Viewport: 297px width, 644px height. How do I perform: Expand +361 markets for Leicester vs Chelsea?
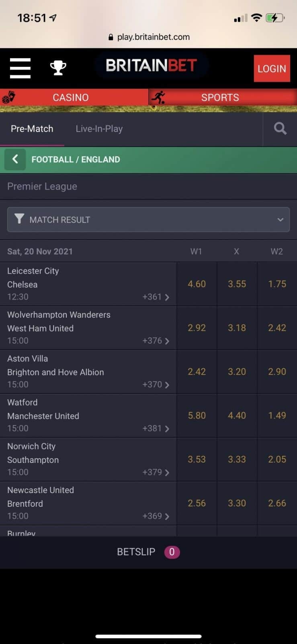(156, 297)
